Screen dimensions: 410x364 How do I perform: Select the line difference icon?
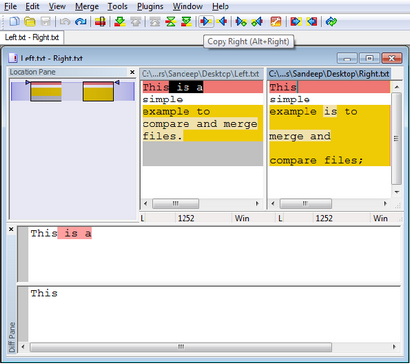coord(100,22)
